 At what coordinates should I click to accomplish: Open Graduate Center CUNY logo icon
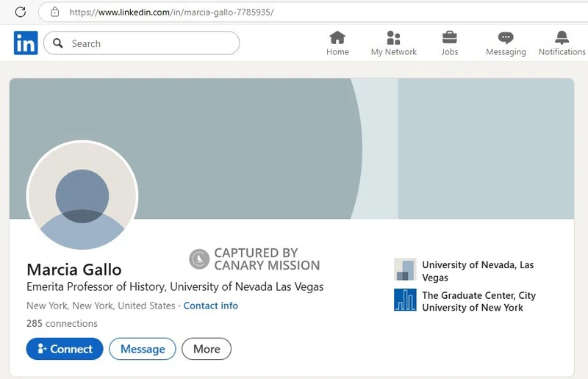pyautogui.click(x=405, y=300)
